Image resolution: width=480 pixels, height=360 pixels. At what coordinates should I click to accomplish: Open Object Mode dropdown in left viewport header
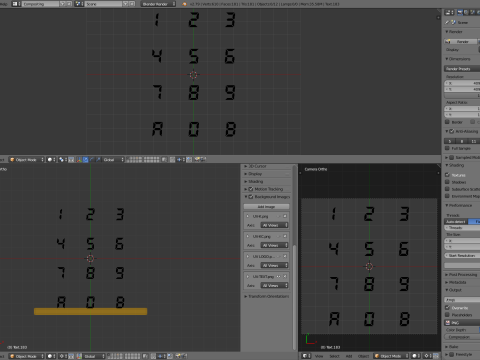pyautogui.click(x=26, y=356)
